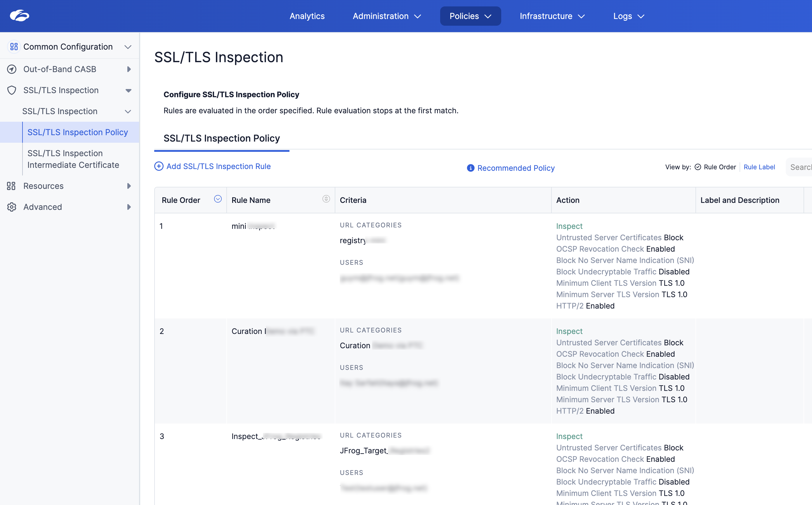Expand the Out-of-Band CASB arrow

pyautogui.click(x=129, y=69)
